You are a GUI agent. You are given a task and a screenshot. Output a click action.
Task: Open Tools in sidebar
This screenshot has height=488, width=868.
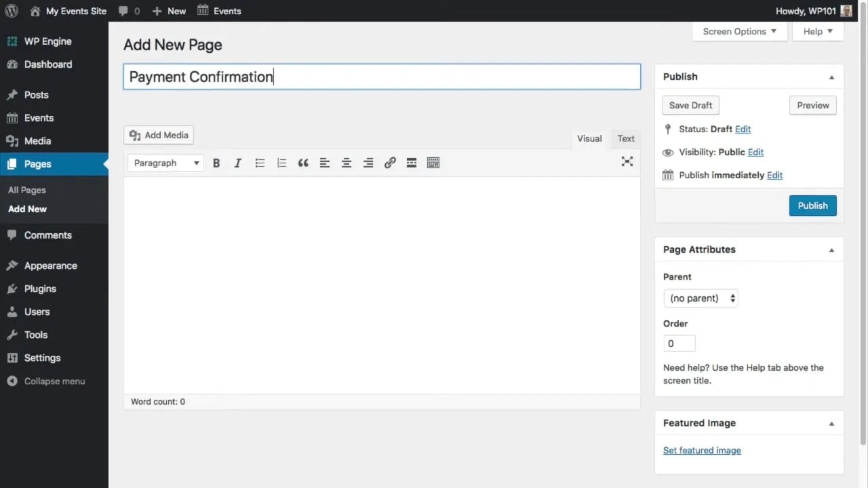tap(54, 335)
